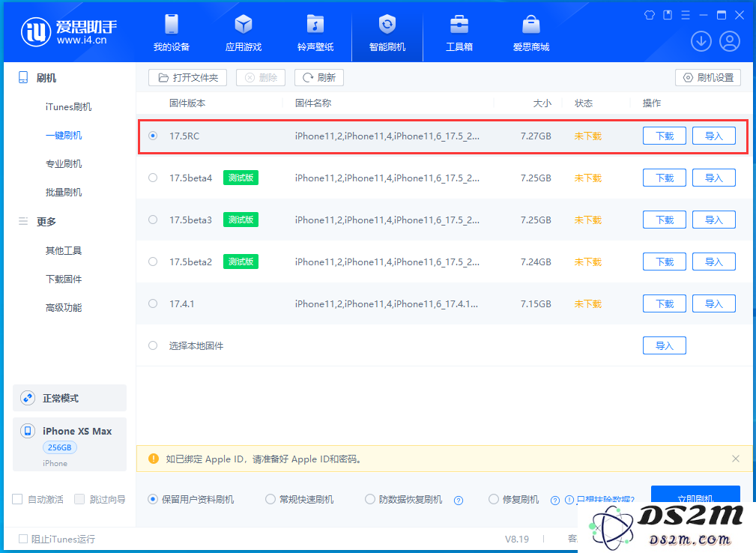Click the iPhone XS Max device icon
756x553 pixels.
28,431
